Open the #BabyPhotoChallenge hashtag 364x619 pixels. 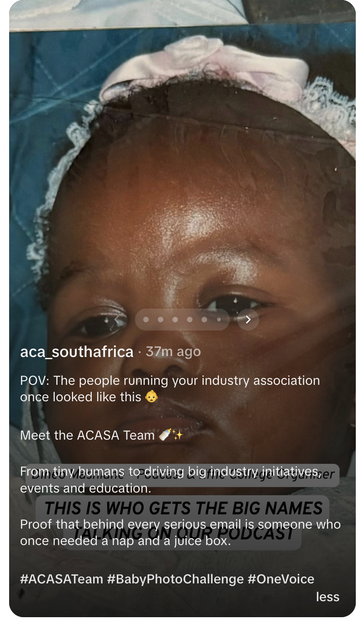(176, 579)
